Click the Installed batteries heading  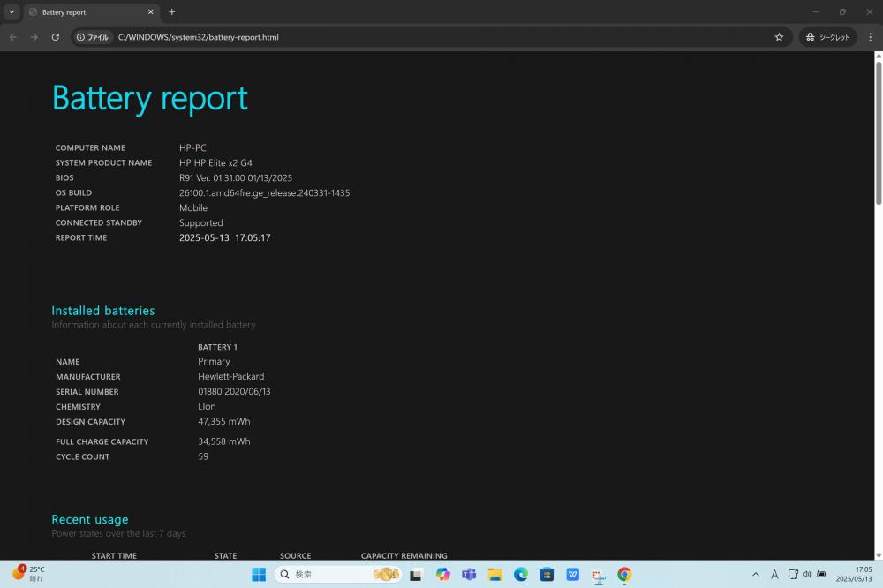(103, 311)
